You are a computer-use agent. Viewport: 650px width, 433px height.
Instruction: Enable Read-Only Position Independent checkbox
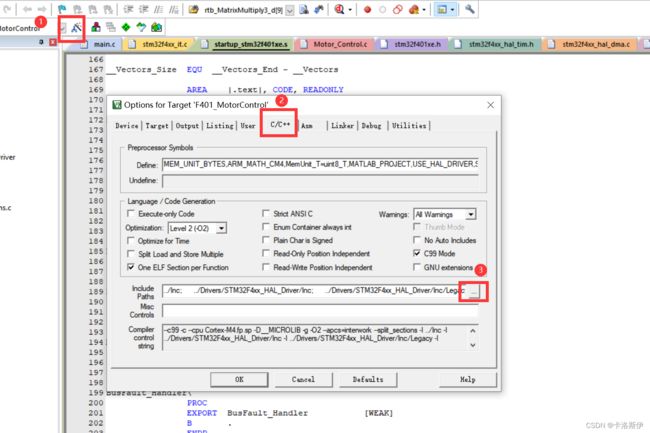(x=266, y=253)
